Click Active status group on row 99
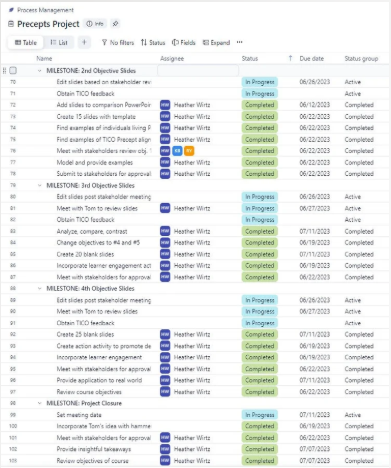This screenshot has width=391, height=468. [x=353, y=415]
